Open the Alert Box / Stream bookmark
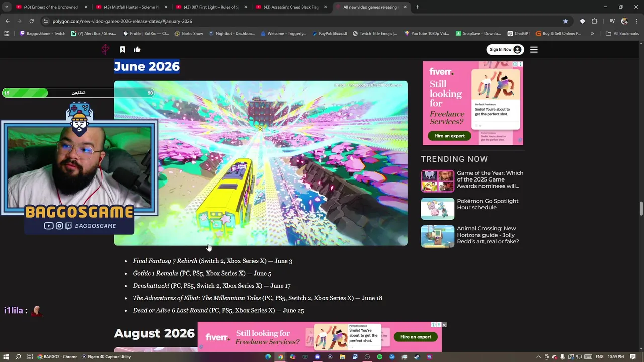Screen dimensions: 644x362 click(94, 34)
